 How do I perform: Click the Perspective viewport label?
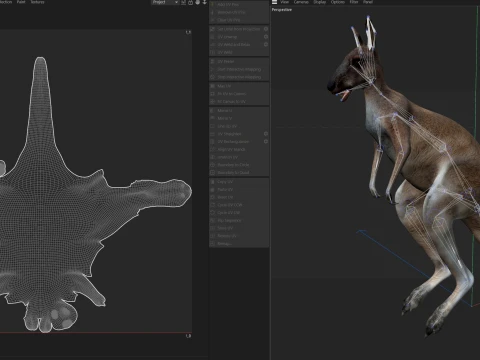click(x=282, y=10)
